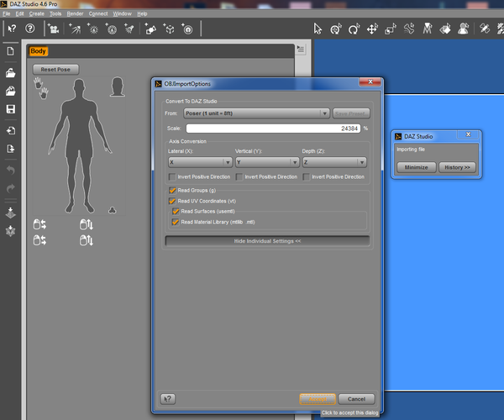Click the Reset Pose button
Viewport: 504px width, 420px height.
pos(55,70)
